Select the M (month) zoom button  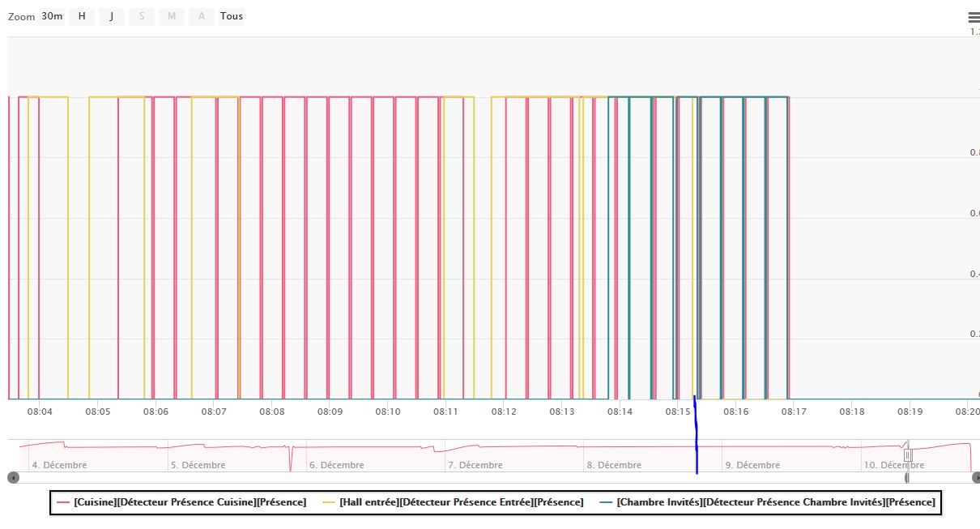(x=172, y=16)
